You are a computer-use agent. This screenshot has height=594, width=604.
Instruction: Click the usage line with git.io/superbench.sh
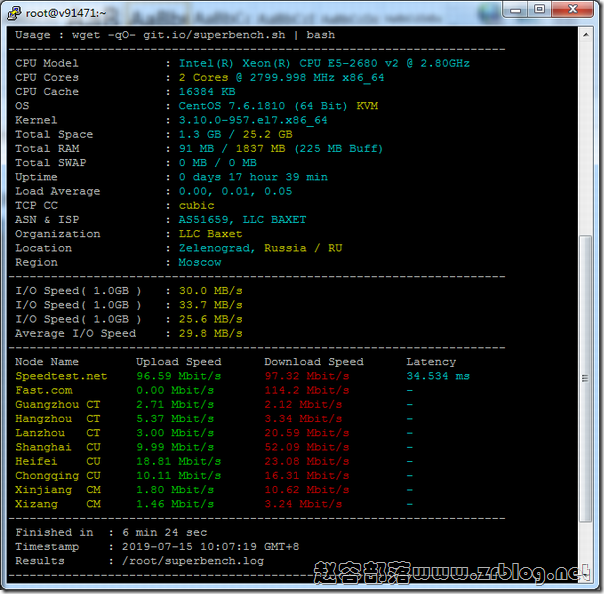coord(175,35)
